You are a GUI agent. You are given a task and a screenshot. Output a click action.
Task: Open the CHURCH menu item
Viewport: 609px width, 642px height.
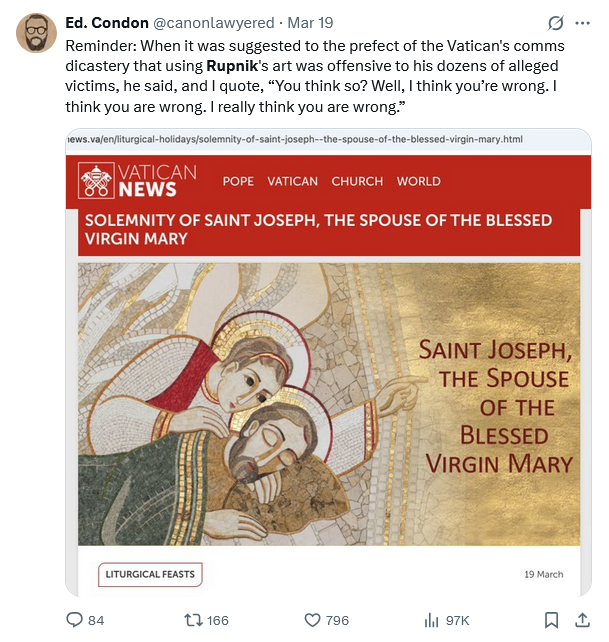(357, 181)
